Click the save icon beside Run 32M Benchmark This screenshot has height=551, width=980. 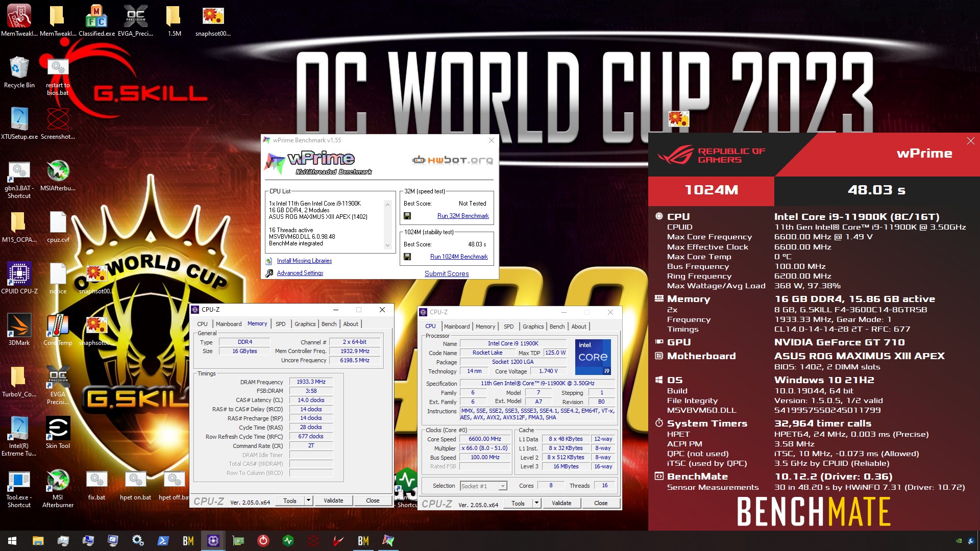(407, 216)
